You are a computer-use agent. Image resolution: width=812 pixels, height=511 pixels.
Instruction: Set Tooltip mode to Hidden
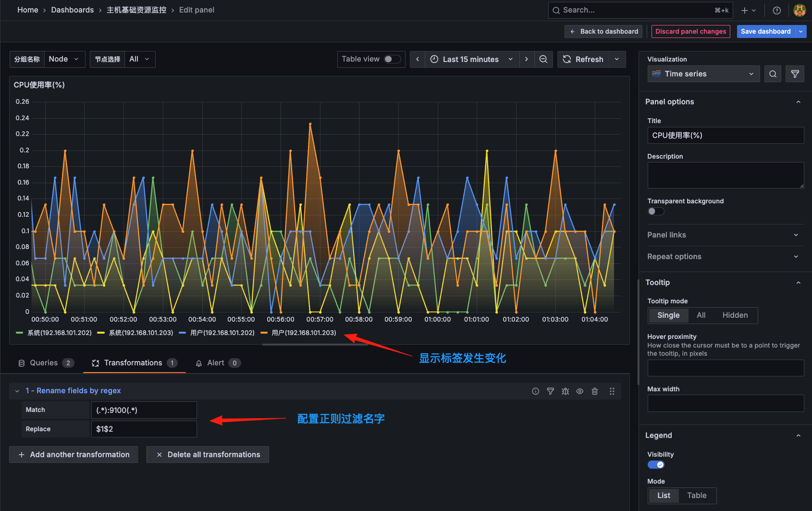coord(735,315)
